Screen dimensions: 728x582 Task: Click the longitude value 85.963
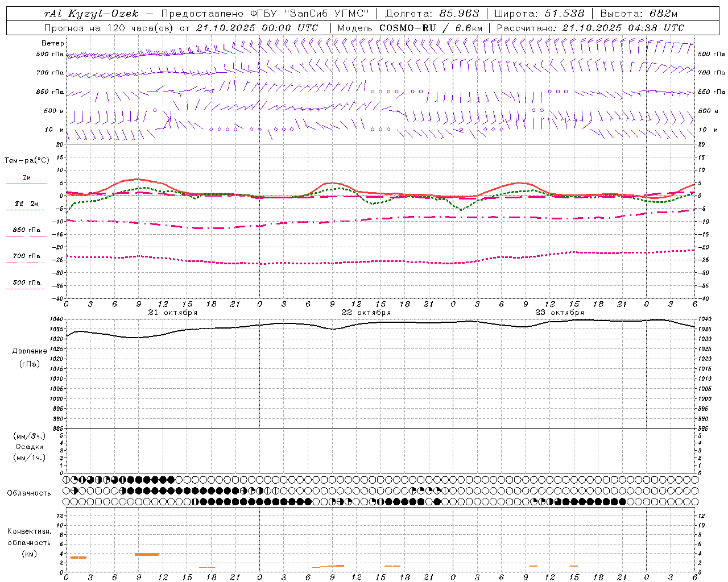[x=459, y=14]
